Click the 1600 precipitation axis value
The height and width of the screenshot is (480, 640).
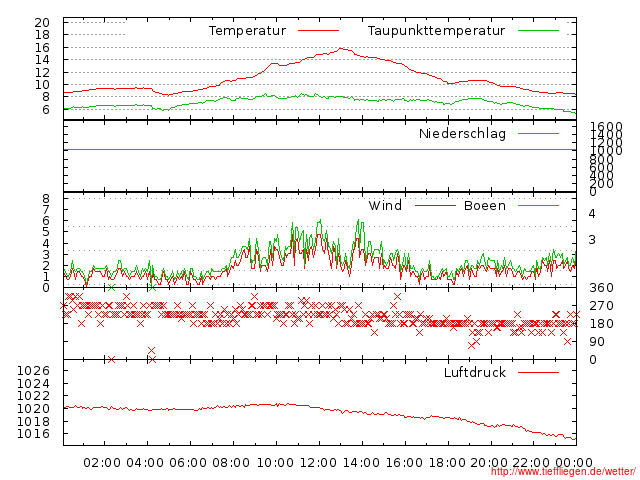(x=606, y=127)
